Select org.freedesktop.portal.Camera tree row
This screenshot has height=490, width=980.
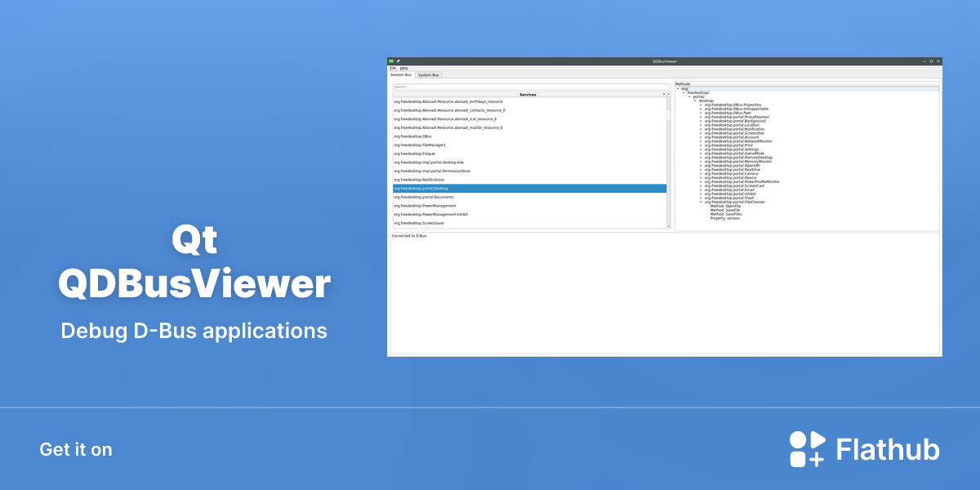731,174
